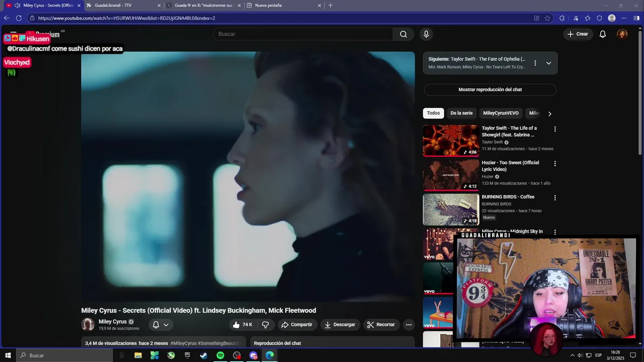Reload the page in browser toolbar
Screen dimensions: 644x362
tap(19, 18)
